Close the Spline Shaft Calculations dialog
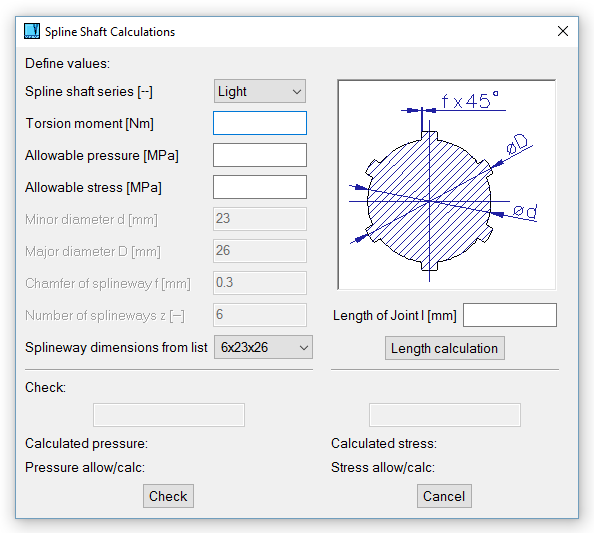Viewport: 594px width, 533px height. [x=563, y=31]
